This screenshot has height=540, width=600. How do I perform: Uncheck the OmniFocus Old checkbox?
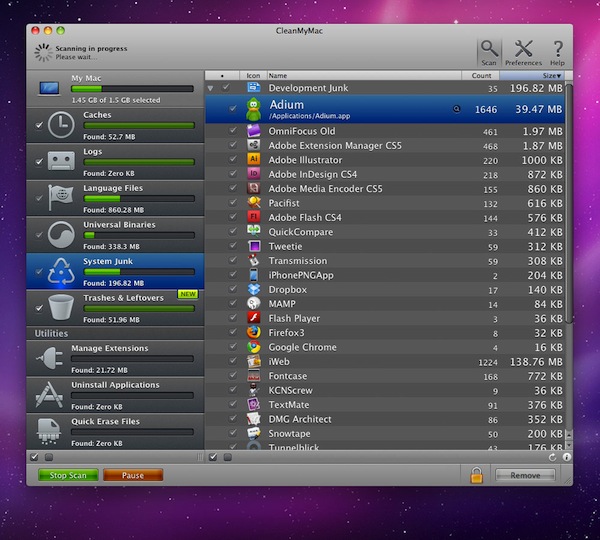233,131
